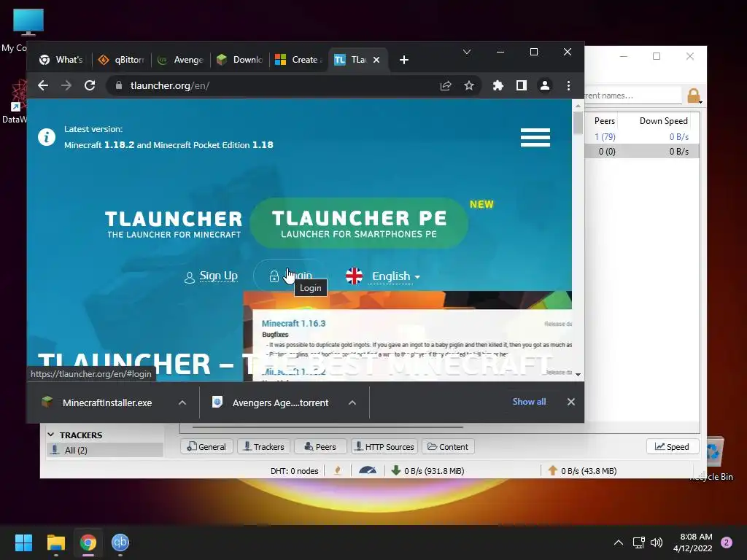Open Chrome extensions puzzle icon

[x=498, y=85]
